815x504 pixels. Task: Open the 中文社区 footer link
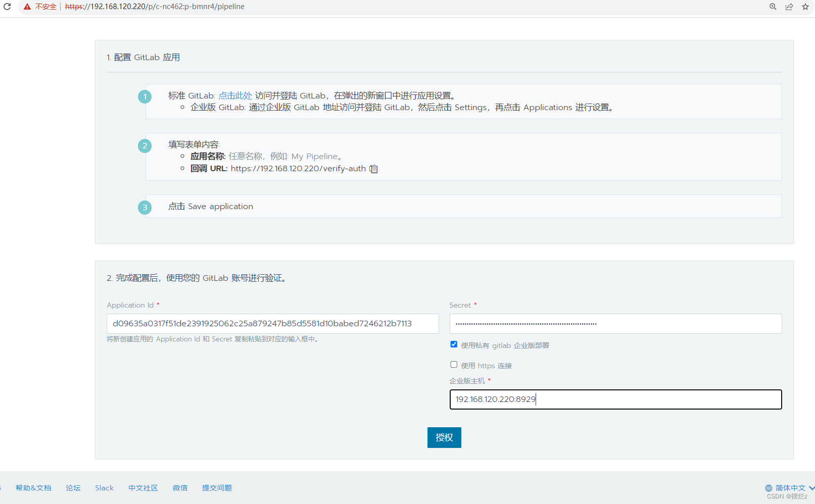pyautogui.click(x=143, y=488)
